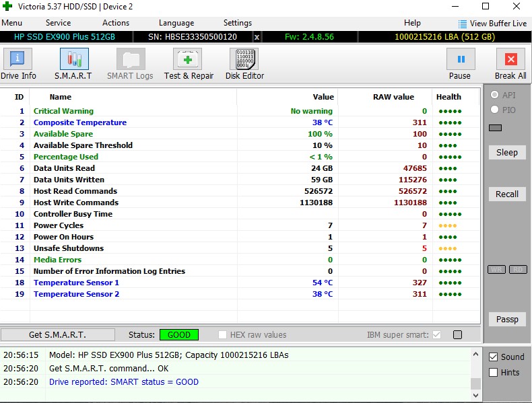Select the Media Errors row
This screenshot has width=532, height=403.
pyautogui.click(x=240, y=260)
